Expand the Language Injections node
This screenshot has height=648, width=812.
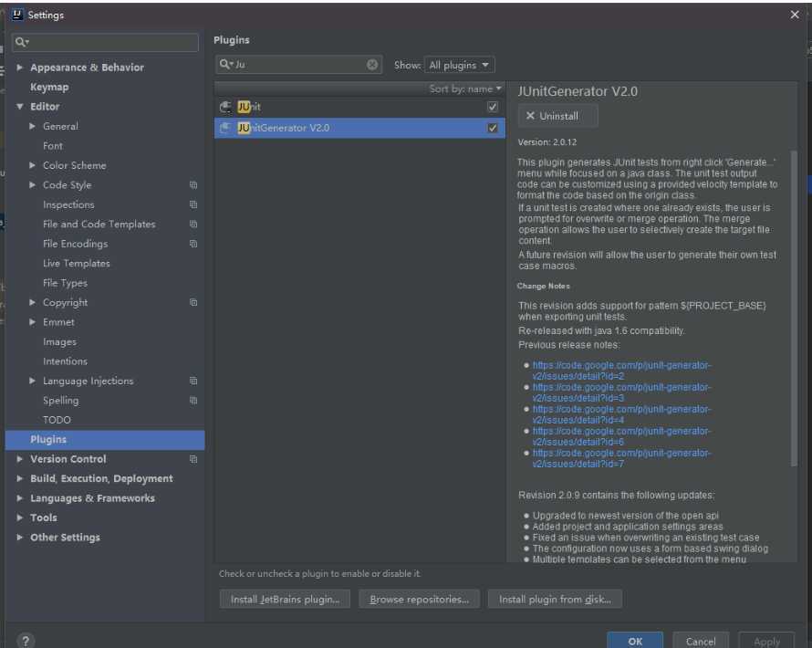click(32, 381)
